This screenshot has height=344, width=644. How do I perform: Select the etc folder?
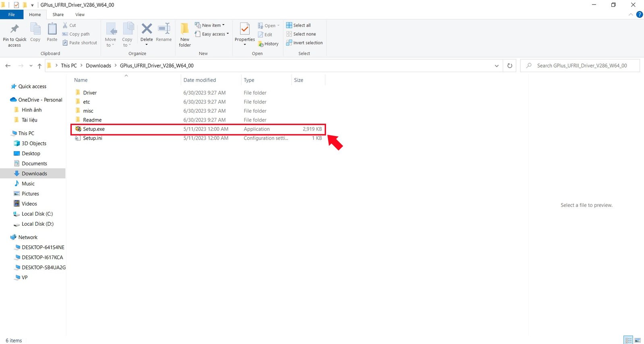87,102
